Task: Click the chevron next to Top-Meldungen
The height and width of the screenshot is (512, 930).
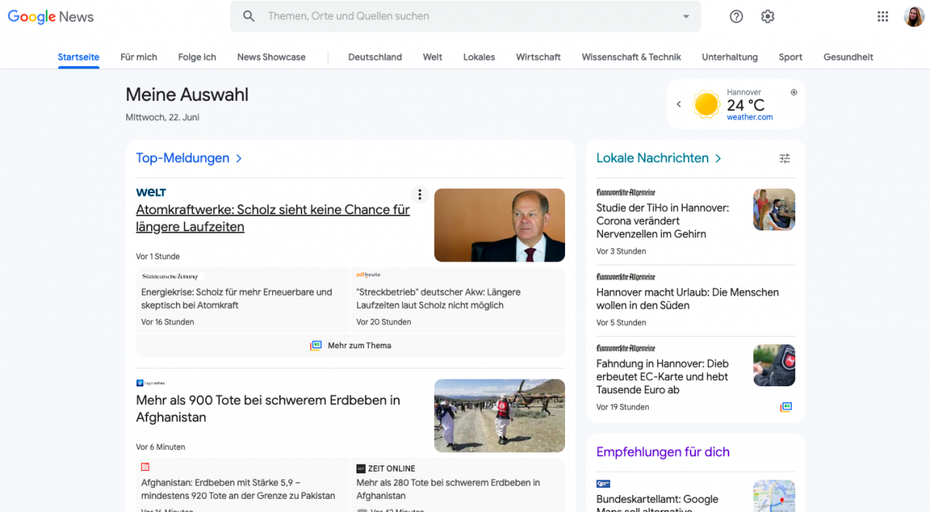Action: 238,158
